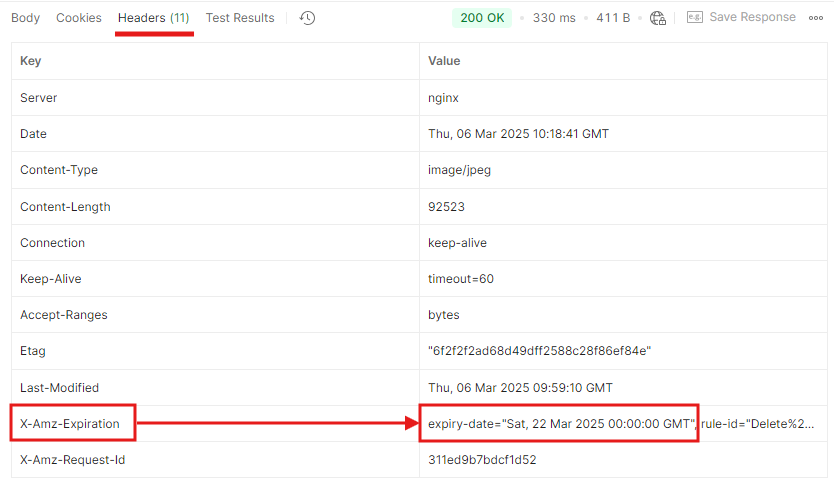Select the X-Amz-Expiration header key

[70, 424]
